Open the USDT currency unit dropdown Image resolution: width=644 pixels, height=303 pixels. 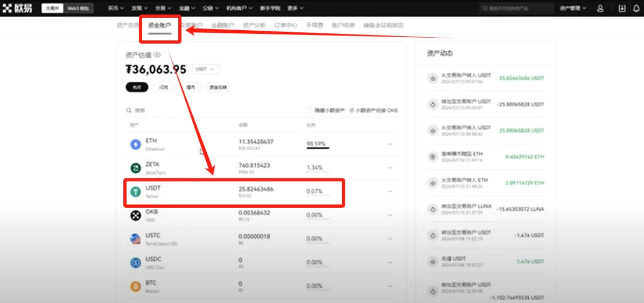point(205,69)
